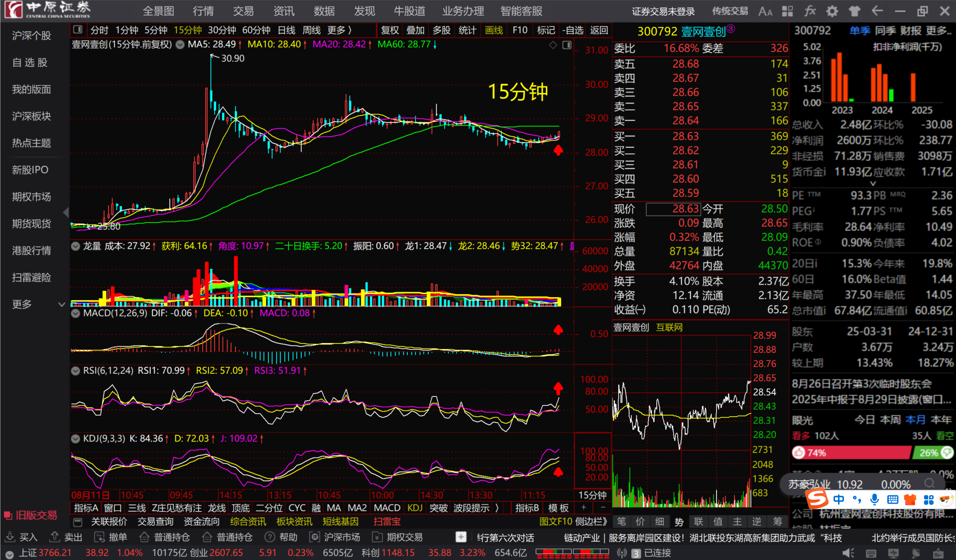Click the 卖出 sell icon button

[66, 537]
